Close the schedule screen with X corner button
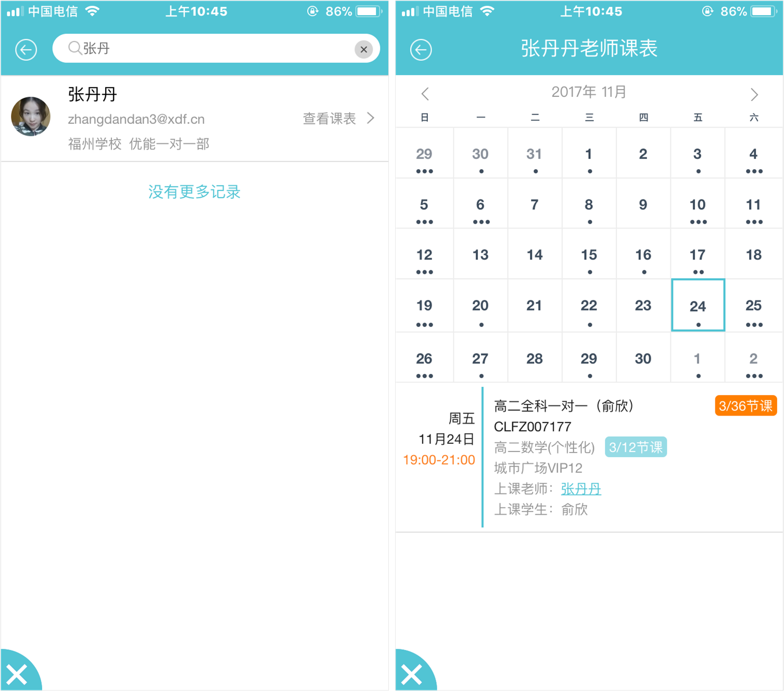 [x=412, y=675]
